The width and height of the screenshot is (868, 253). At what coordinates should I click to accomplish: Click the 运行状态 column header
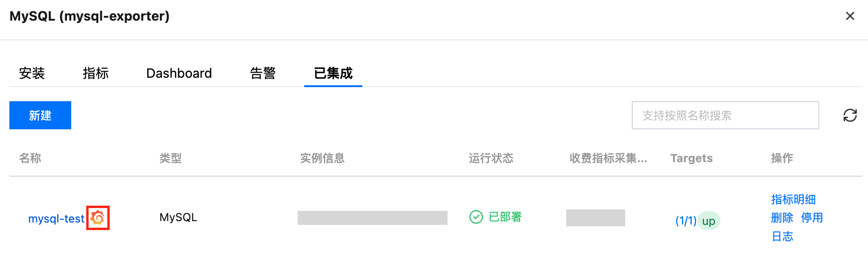pyautogui.click(x=491, y=158)
